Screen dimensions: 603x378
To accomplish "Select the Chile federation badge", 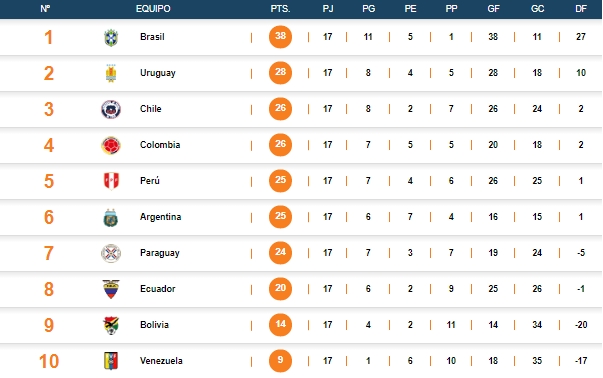I will [x=111, y=109].
